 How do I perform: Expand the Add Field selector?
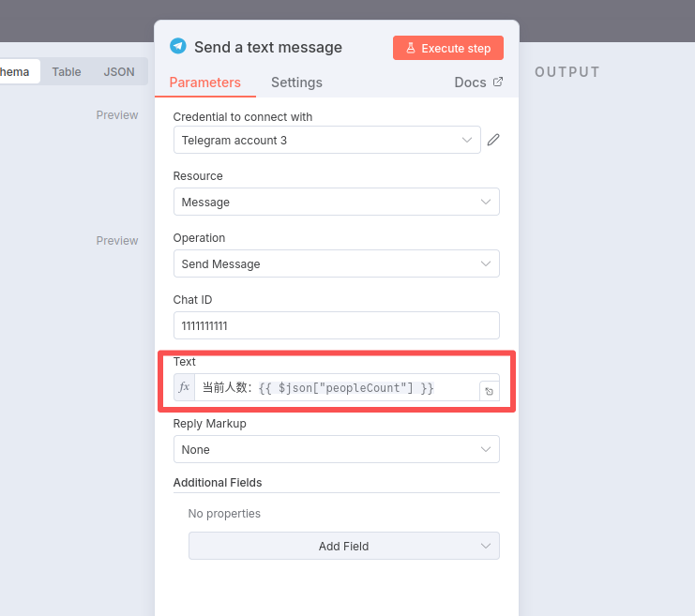click(x=343, y=546)
